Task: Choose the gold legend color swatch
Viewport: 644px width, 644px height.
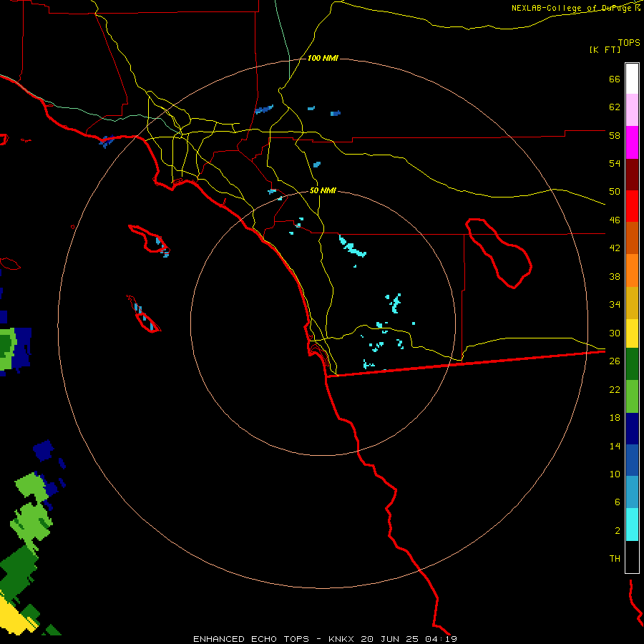Action: pos(632,303)
